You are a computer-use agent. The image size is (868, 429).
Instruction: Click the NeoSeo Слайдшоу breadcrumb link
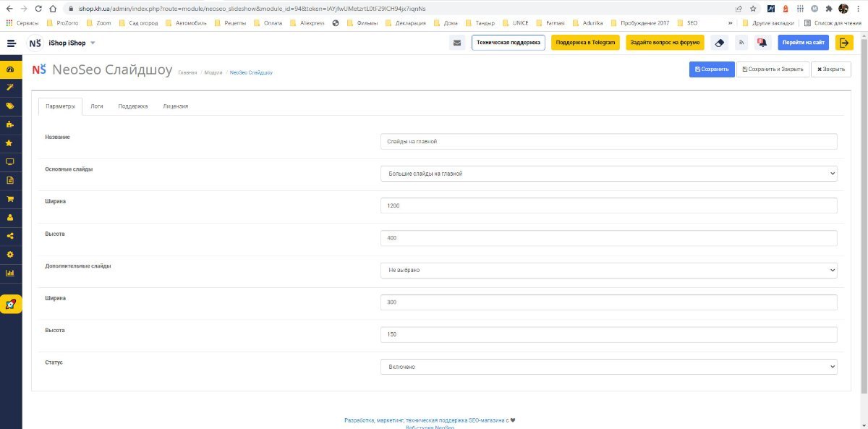coord(251,72)
